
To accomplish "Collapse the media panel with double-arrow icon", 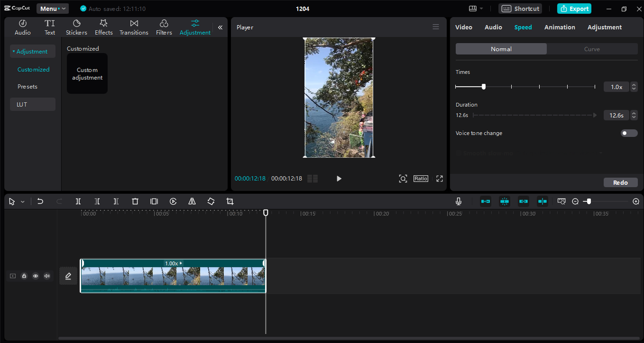I will point(220,28).
